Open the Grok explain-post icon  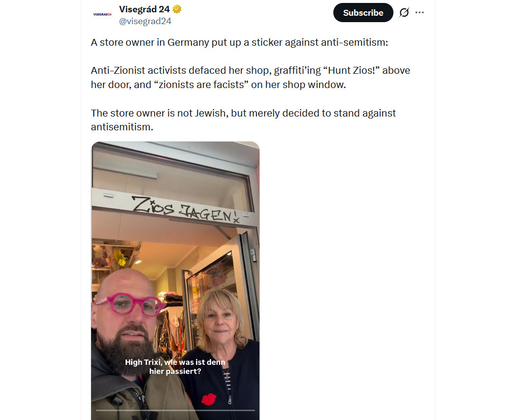pos(404,12)
